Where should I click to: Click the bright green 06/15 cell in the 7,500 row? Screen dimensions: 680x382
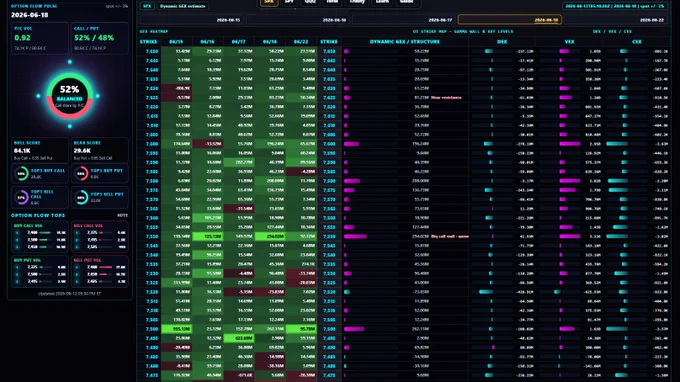(177, 329)
